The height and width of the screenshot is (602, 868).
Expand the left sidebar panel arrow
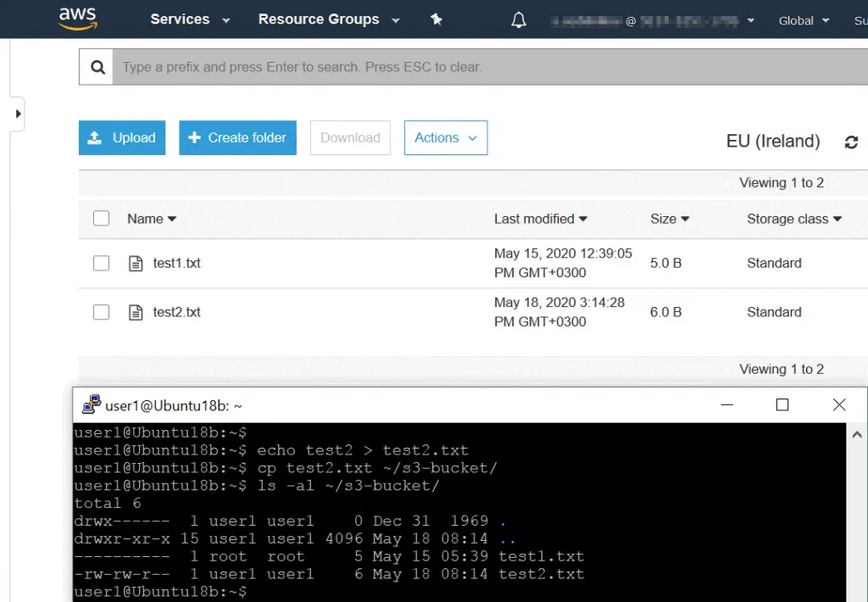click(x=18, y=114)
